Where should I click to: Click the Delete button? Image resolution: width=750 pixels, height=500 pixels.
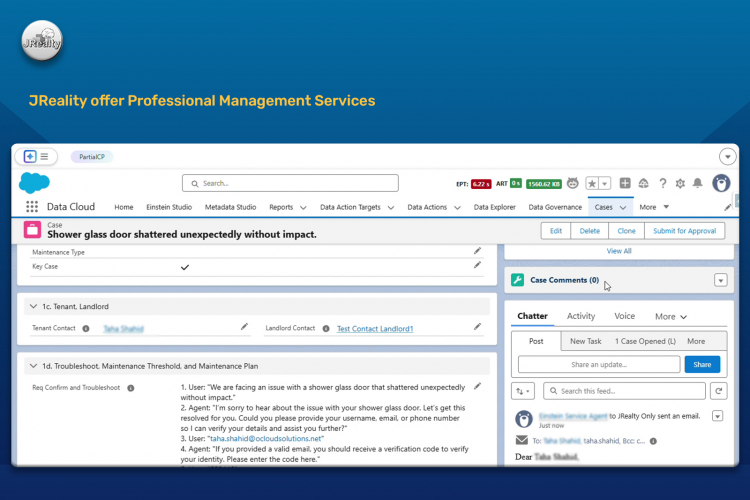(x=589, y=231)
